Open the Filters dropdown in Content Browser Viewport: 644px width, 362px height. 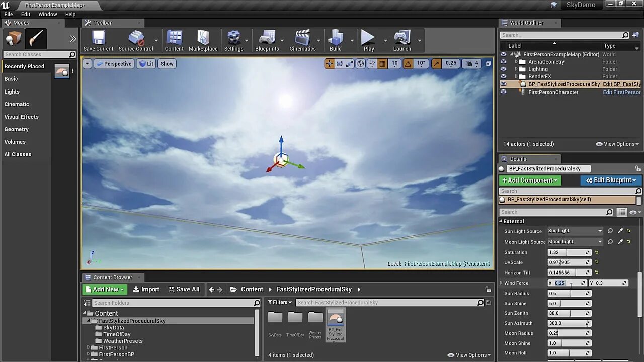[x=280, y=302]
